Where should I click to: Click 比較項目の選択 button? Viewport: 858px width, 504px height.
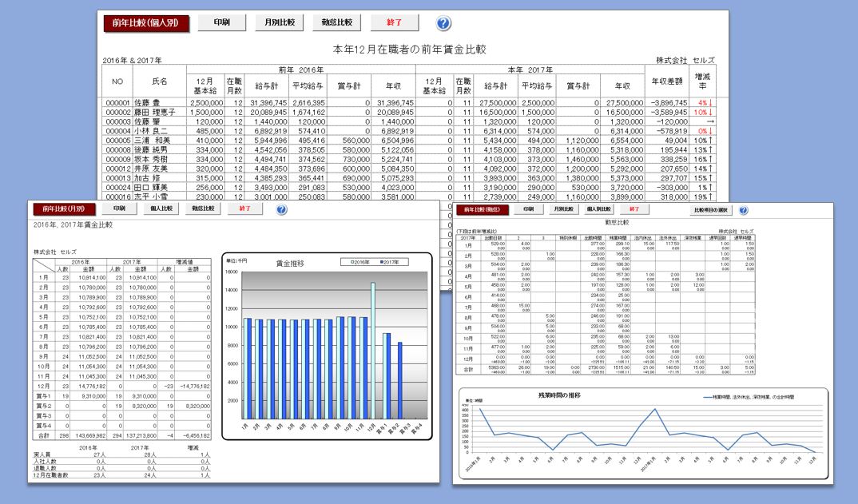pos(713,210)
